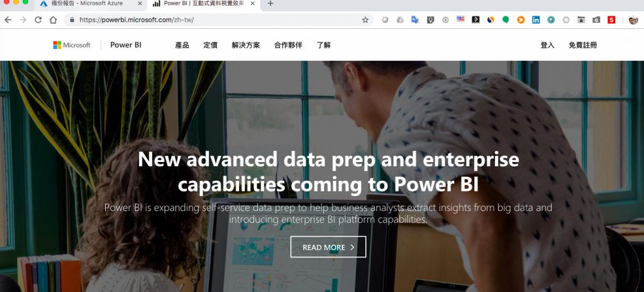Click the browser back arrow
The width and height of the screenshot is (644, 292).
tap(8, 19)
